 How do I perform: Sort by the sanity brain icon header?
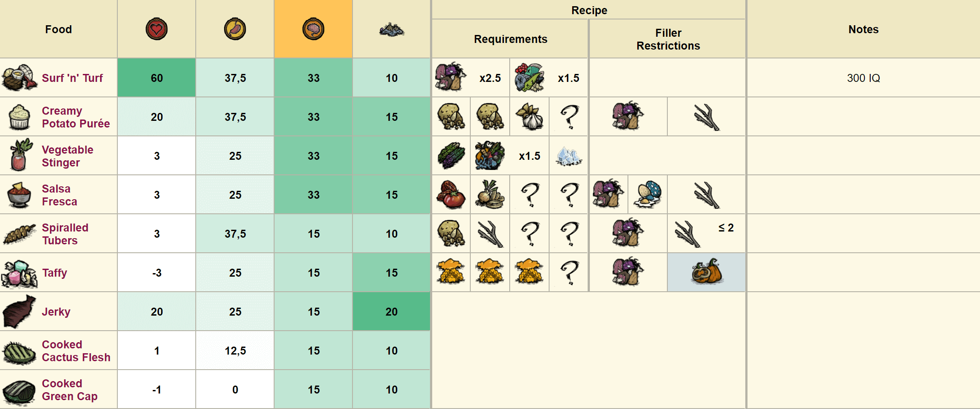tap(313, 29)
